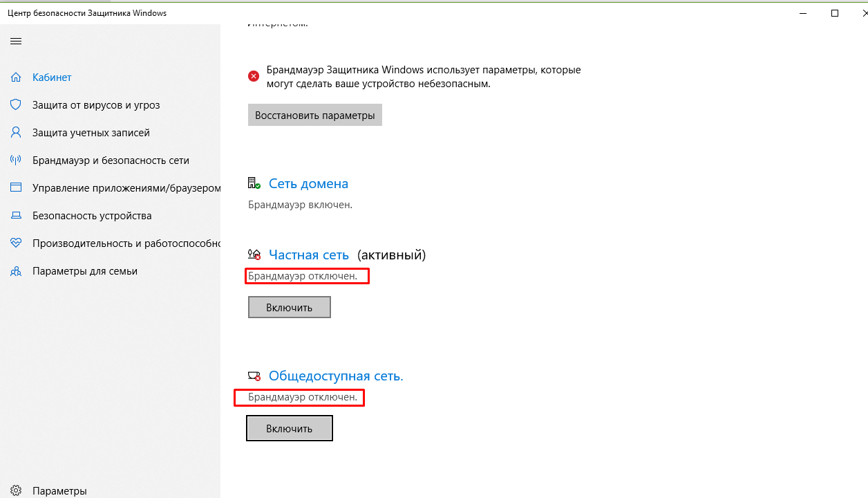
Task: Click the home icon beside Кабинет
Action: pos(16,77)
